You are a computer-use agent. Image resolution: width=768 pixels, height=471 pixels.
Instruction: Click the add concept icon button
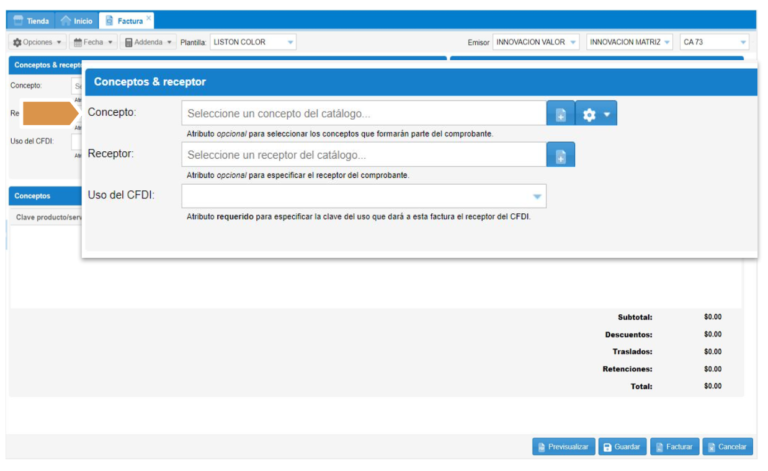pos(560,114)
